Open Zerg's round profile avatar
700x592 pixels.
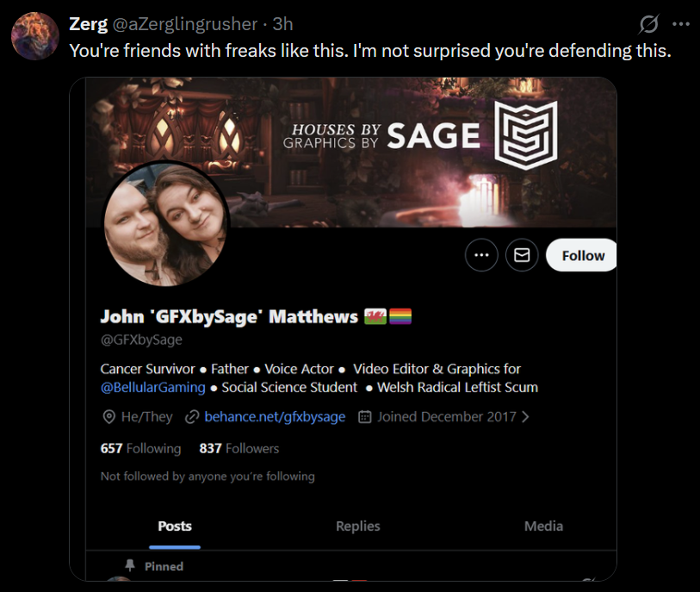pyautogui.click(x=35, y=35)
